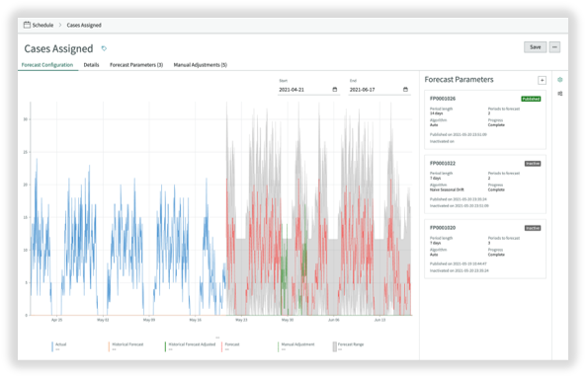Save the Cases Assigned forecast
The image size is (588, 378).
point(535,47)
